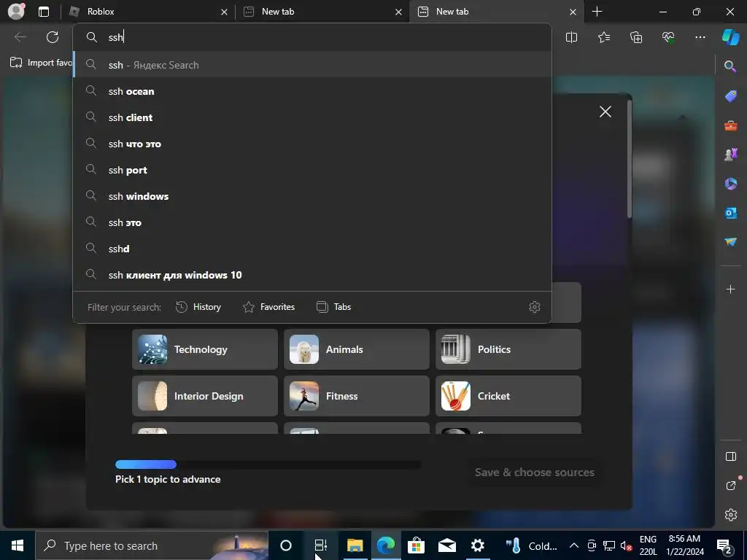Click the weather Cold widget
The width and height of the screenshot is (747, 560).
click(531, 545)
